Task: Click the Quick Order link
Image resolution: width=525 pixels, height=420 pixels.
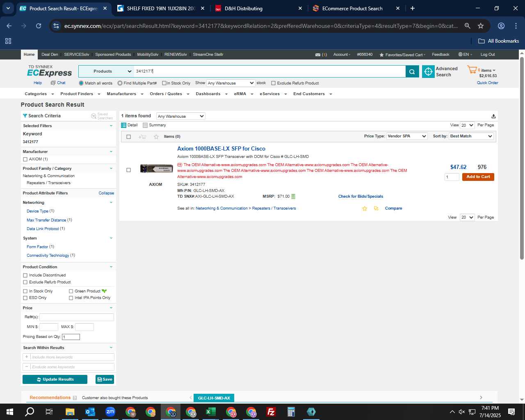Action: (x=487, y=83)
